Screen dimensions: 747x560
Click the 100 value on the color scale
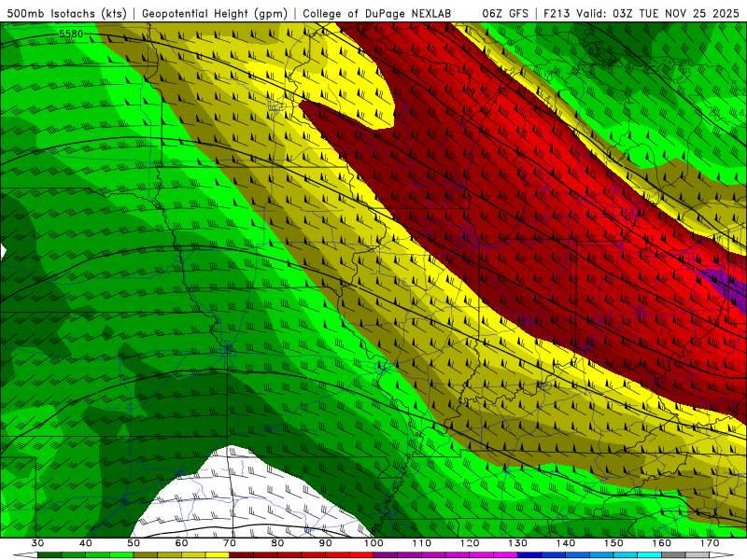click(373, 543)
